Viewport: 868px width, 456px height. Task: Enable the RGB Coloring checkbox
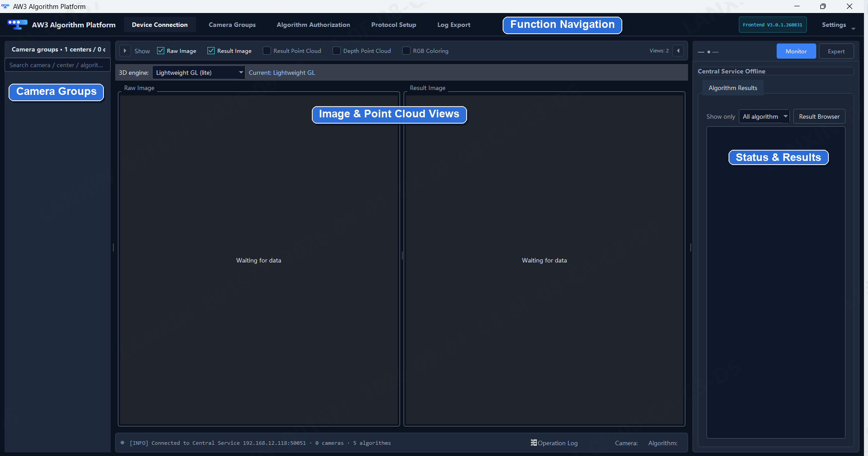click(406, 51)
